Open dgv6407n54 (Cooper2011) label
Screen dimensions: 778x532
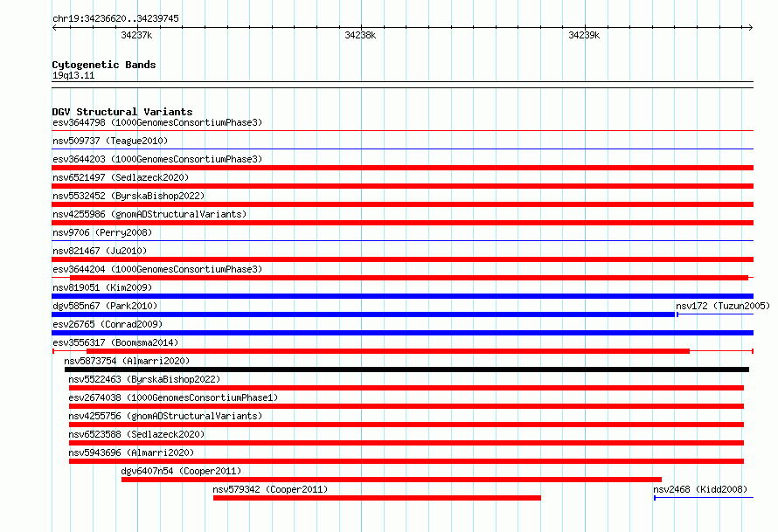click(x=181, y=471)
